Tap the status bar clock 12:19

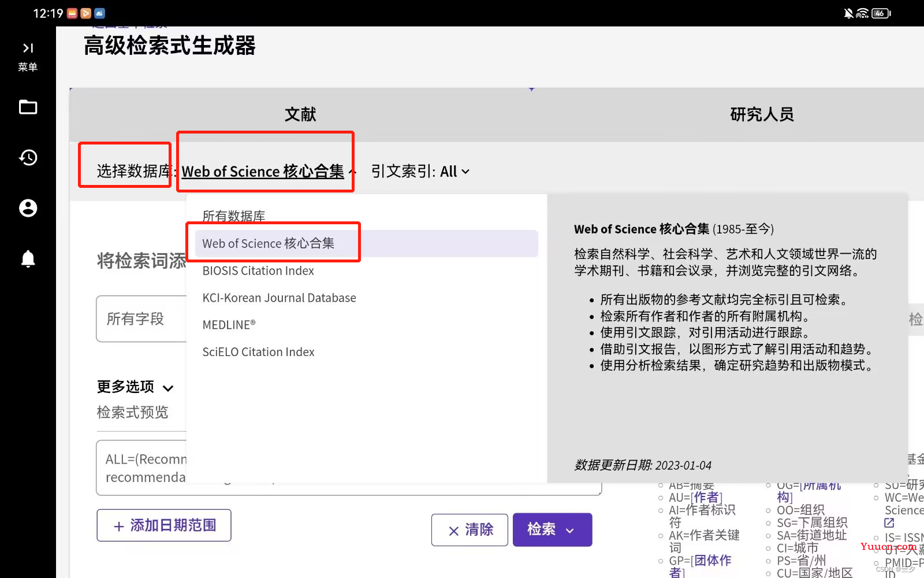point(48,13)
